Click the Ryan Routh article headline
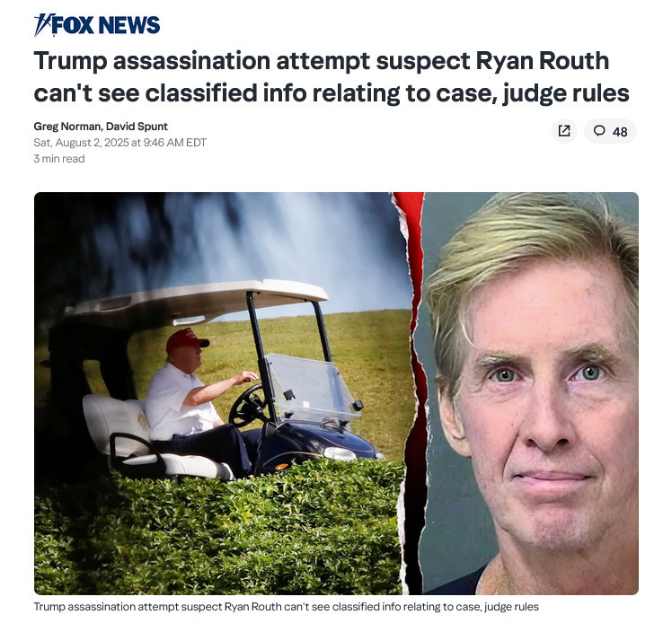Viewport: 672px width, 623px height. (x=332, y=77)
